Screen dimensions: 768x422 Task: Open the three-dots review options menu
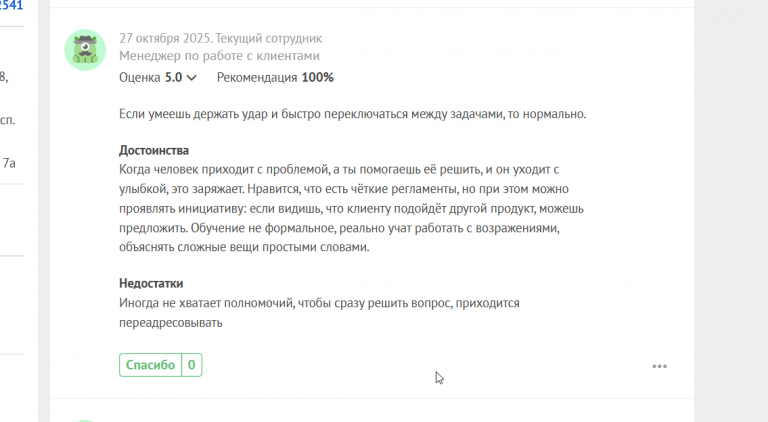(659, 366)
